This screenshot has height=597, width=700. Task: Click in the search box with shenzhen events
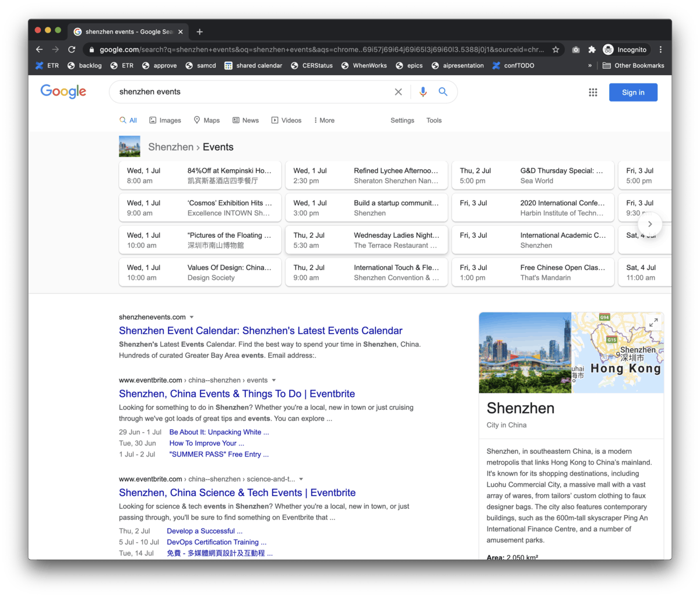point(251,92)
